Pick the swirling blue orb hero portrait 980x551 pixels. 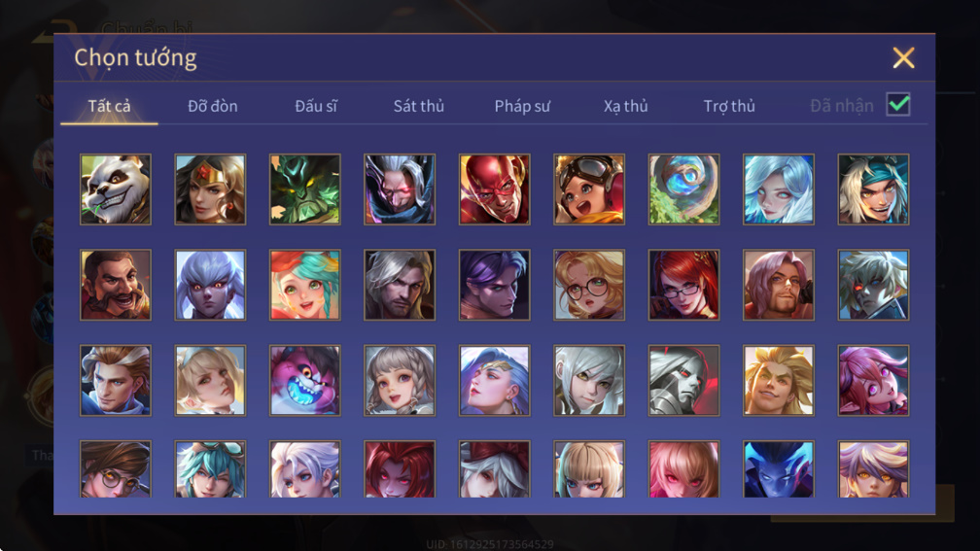point(683,189)
